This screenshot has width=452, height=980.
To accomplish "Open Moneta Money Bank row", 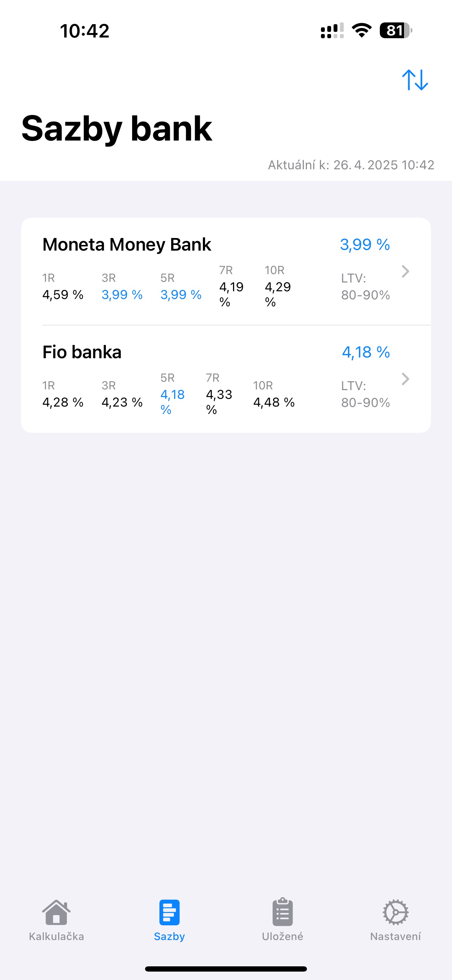I will pos(127,245).
